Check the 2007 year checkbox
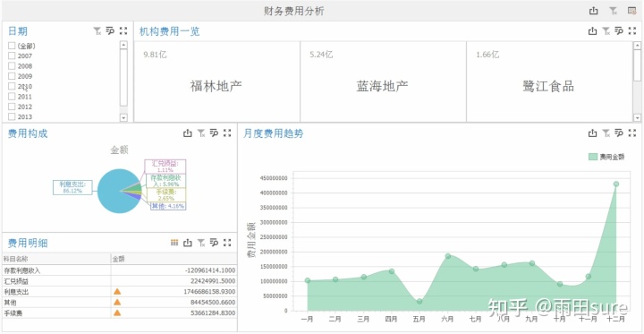The width and height of the screenshot is (644, 334). click(12, 56)
